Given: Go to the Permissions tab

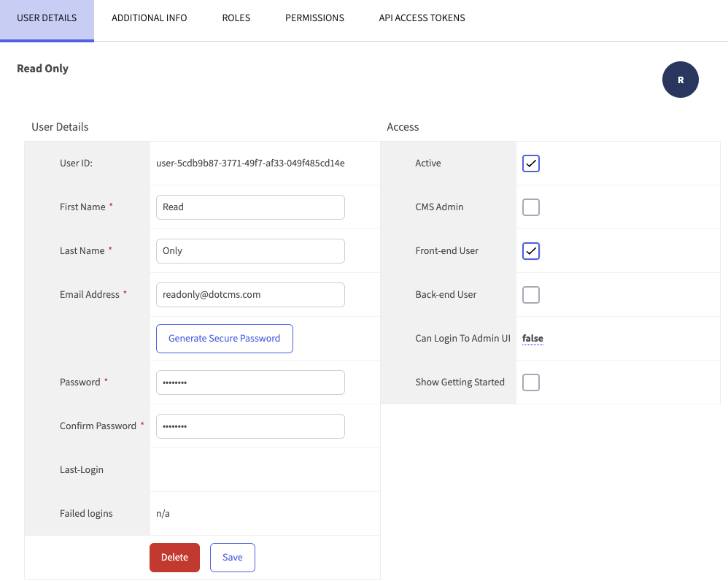Looking at the screenshot, I should tap(314, 18).
